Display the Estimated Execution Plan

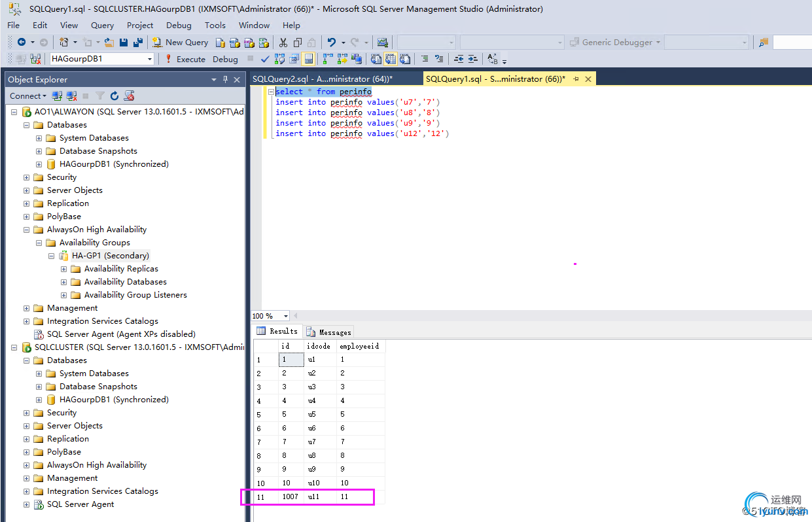point(280,59)
